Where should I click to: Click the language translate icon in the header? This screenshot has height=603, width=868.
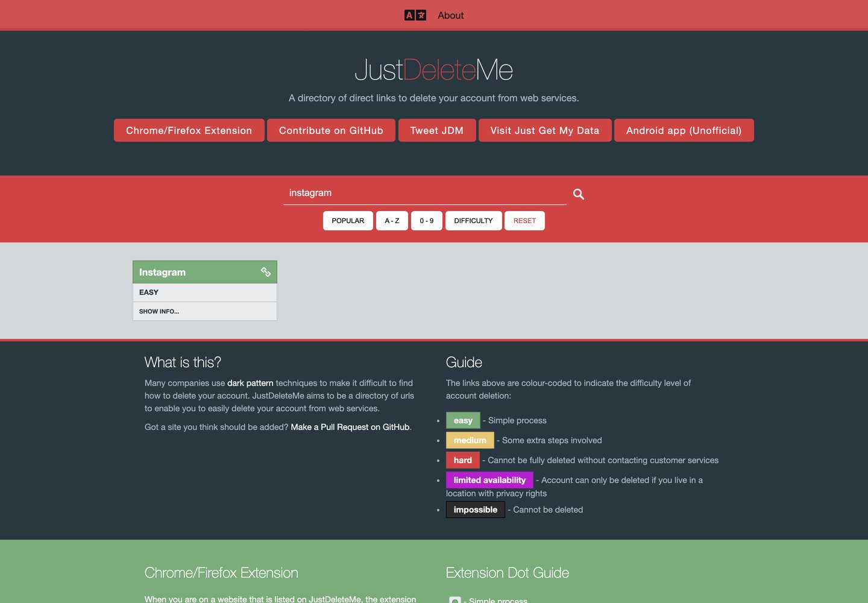click(x=415, y=15)
